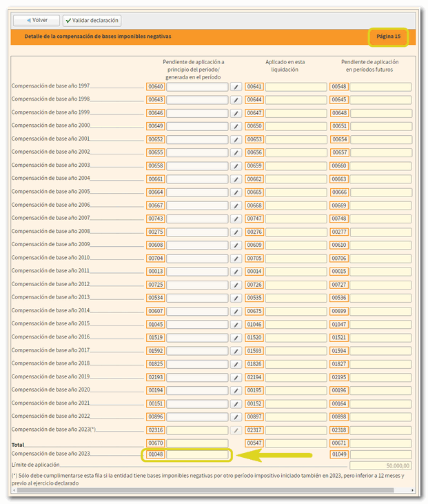The height and width of the screenshot is (504, 428).
Task: Click pencil edit icon for base año 1997
Action: click(x=236, y=88)
